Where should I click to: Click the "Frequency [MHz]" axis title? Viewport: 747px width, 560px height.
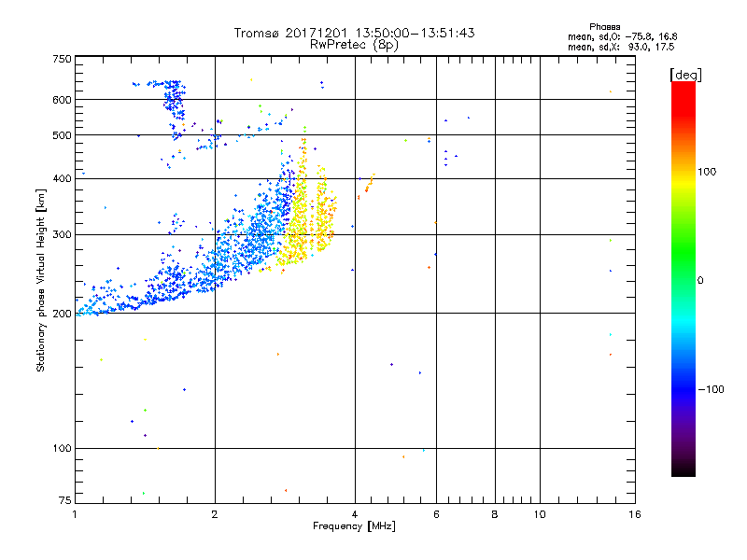(354, 526)
